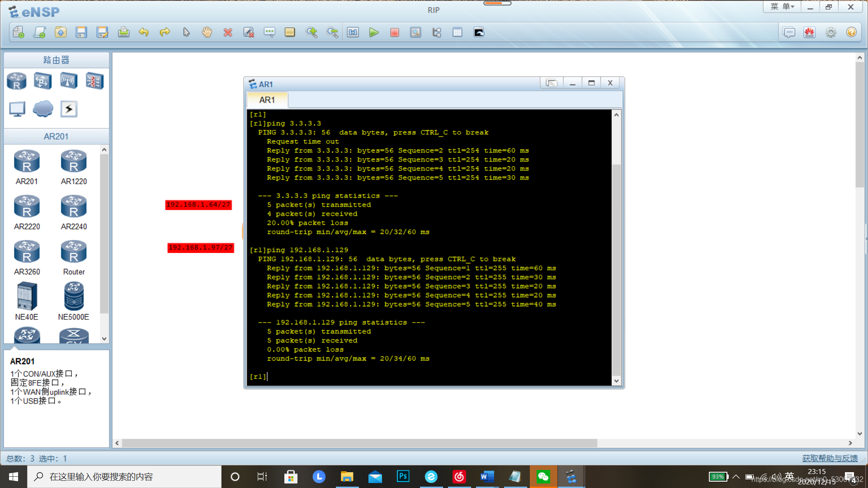Viewport: 868px width, 488px height.
Task: Click the AR1 console tab
Action: click(x=267, y=99)
